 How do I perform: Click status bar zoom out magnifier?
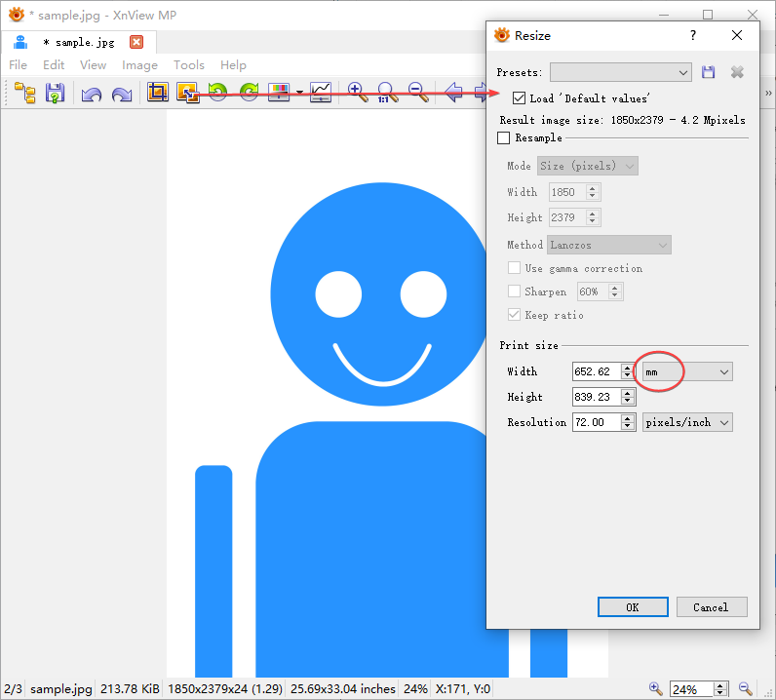[746, 688]
